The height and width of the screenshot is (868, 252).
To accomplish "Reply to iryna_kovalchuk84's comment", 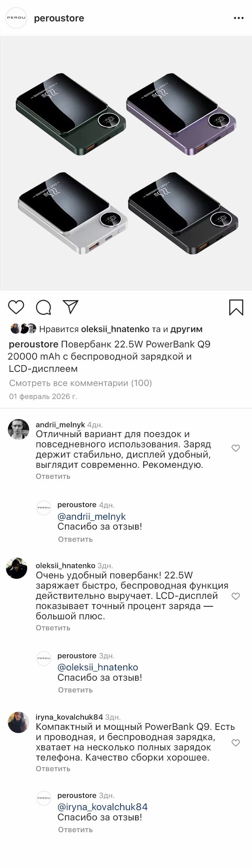I will (x=53, y=768).
